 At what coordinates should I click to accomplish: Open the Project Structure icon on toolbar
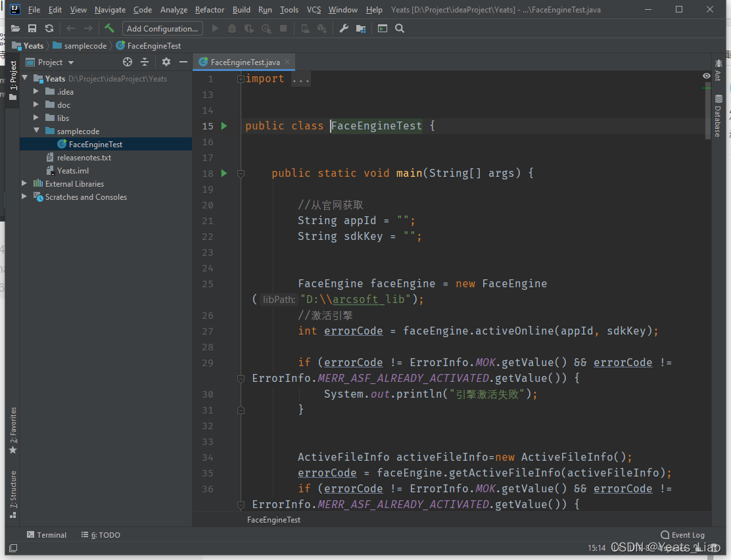tap(361, 28)
